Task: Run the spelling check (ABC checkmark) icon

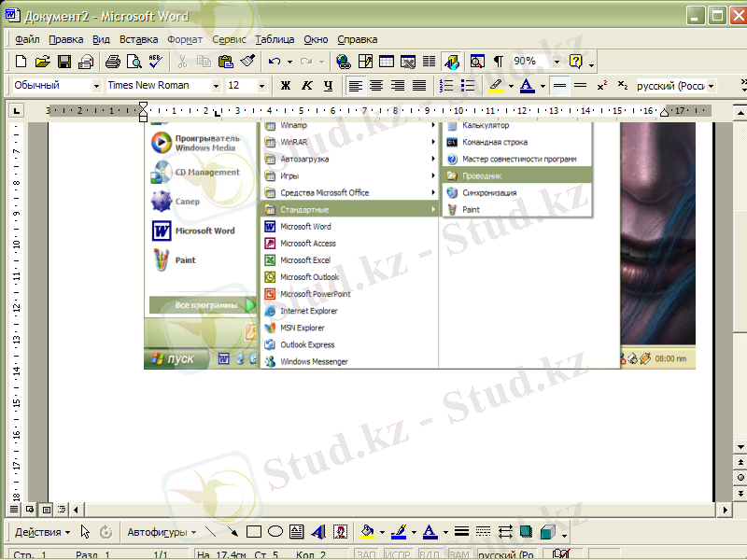Action: (156, 62)
